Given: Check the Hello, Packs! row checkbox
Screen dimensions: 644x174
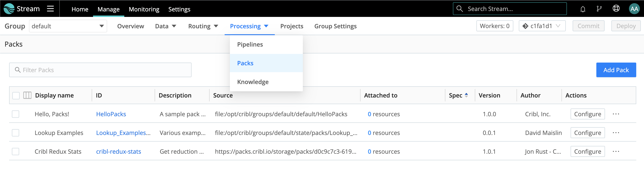Looking at the screenshot, I should 16,114.
